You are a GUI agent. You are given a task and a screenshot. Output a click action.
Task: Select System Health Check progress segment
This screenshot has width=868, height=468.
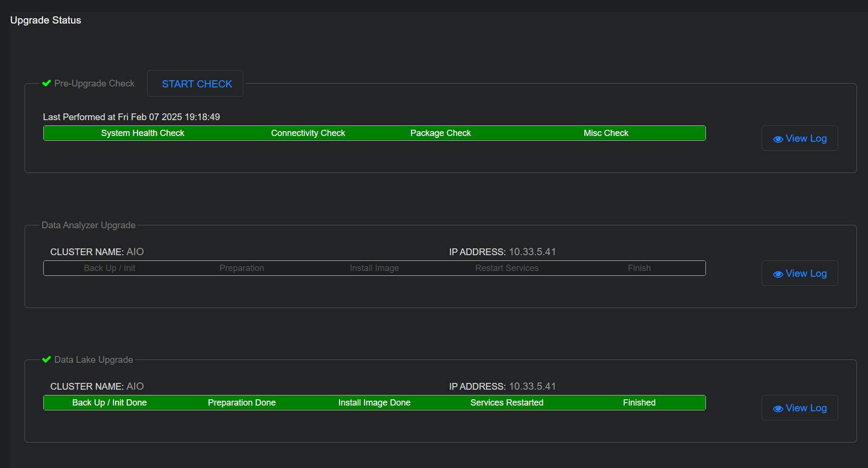(142, 133)
